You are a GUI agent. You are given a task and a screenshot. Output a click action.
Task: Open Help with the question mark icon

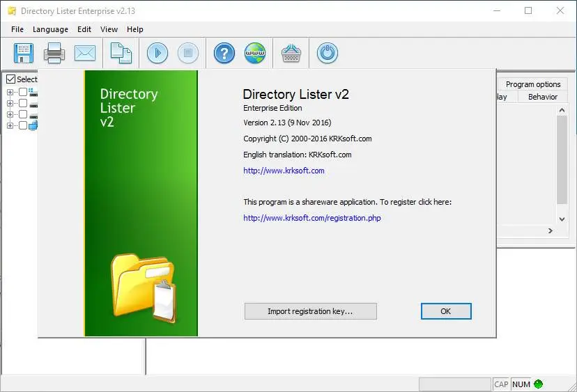click(x=224, y=53)
